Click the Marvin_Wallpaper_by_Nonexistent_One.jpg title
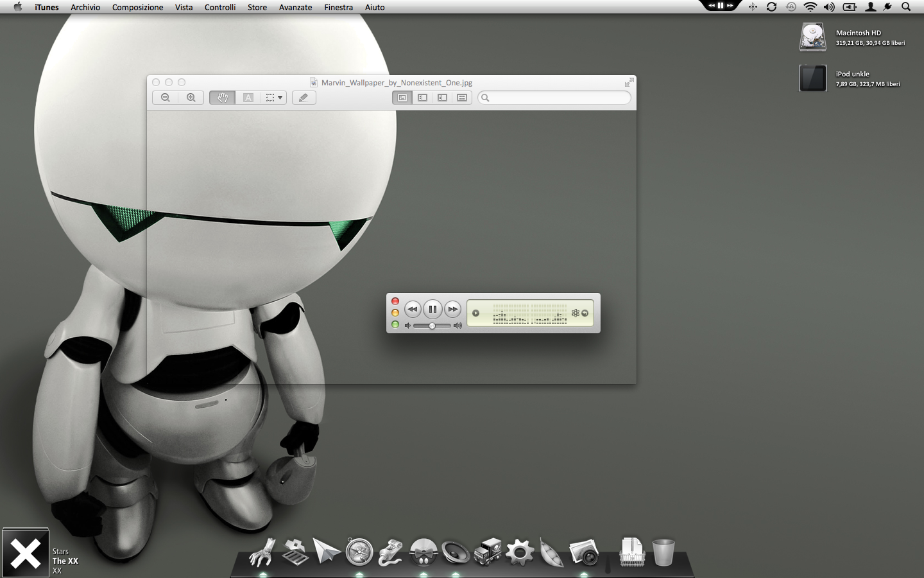Screen dimensions: 924x578 pyautogui.click(x=397, y=83)
